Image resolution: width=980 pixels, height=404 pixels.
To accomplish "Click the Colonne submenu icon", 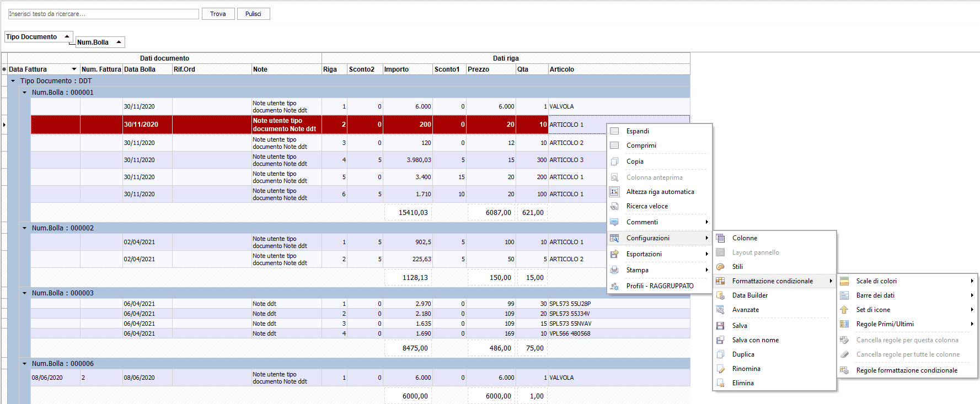I will coord(720,238).
